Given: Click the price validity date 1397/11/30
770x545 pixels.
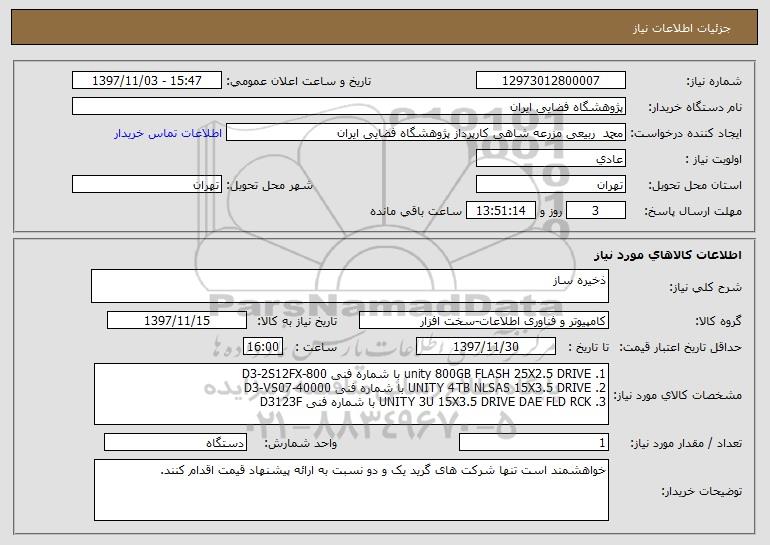Looking at the screenshot, I should 486,347.
